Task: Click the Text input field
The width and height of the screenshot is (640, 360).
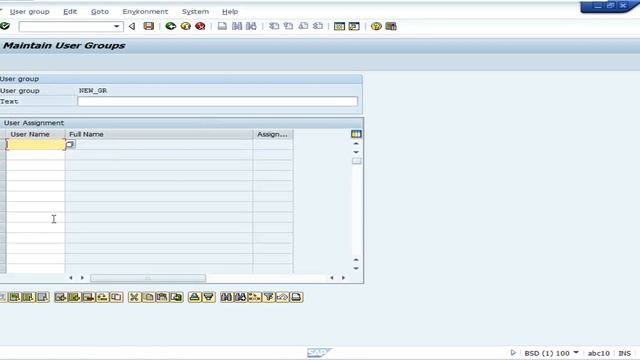Action: 218,101
